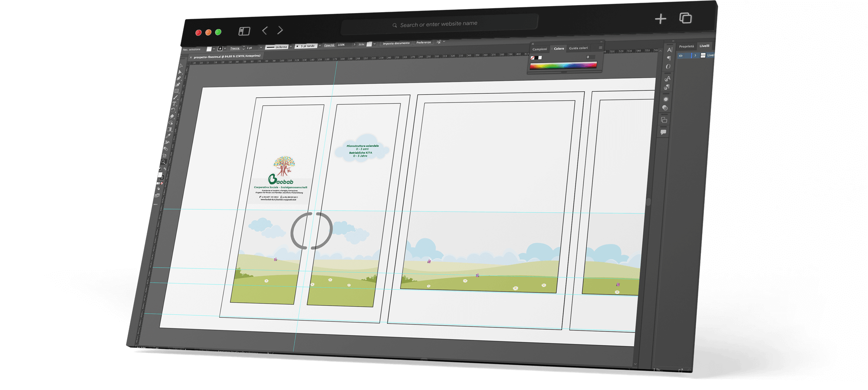
Task: Open the Uniforme stroke profile dropdown
Action: point(291,46)
